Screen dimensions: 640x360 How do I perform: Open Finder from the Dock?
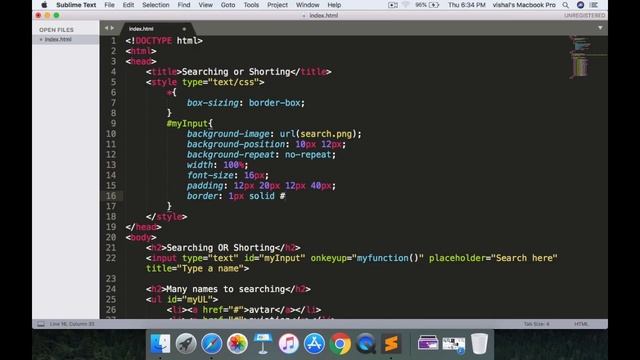tap(160, 343)
